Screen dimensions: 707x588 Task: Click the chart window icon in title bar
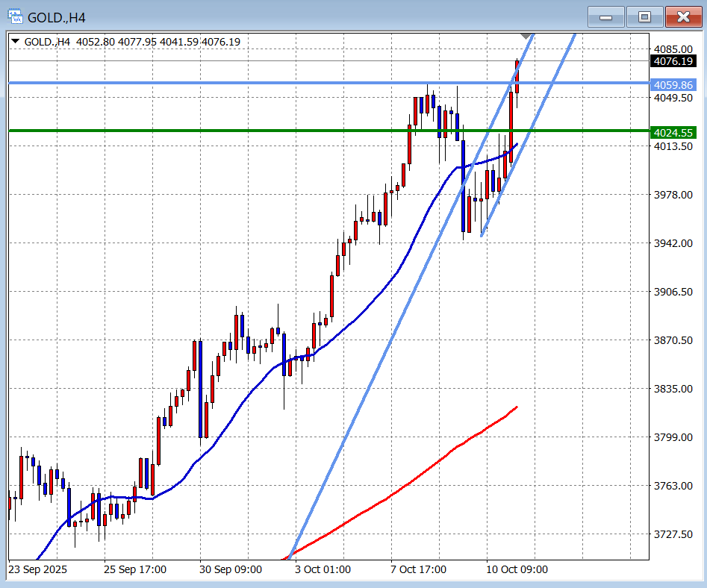click(x=15, y=16)
